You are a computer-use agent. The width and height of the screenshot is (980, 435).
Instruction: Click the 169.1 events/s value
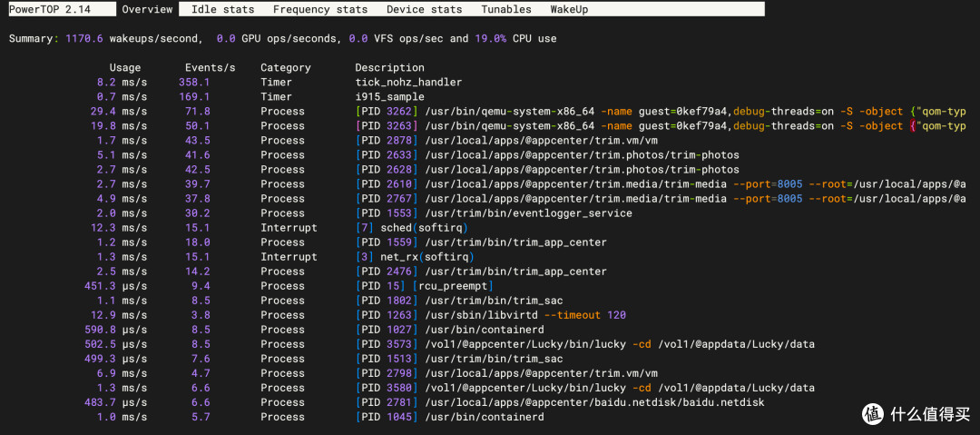click(x=194, y=97)
